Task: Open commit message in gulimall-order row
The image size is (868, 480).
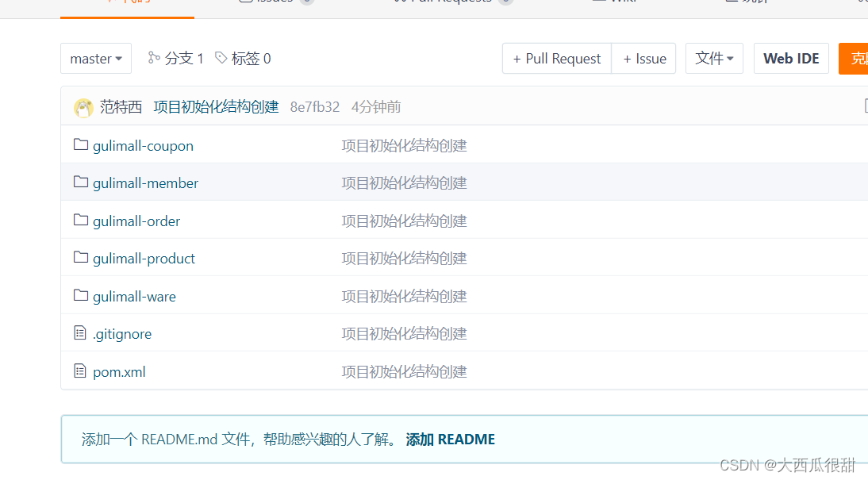Action: point(404,221)
